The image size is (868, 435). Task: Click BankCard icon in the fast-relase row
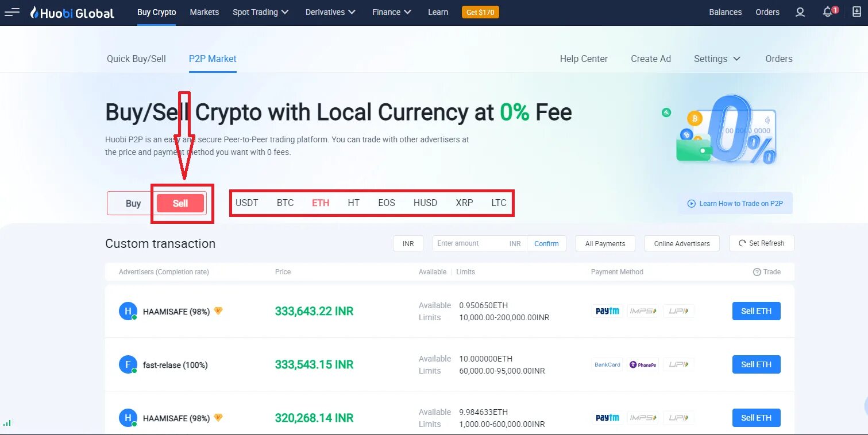(x=607, y=364)
